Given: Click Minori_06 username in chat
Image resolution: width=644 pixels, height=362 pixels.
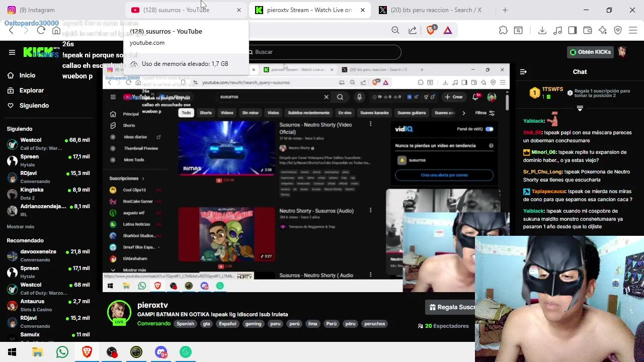Looking at the screenshot, I should 544,152.
